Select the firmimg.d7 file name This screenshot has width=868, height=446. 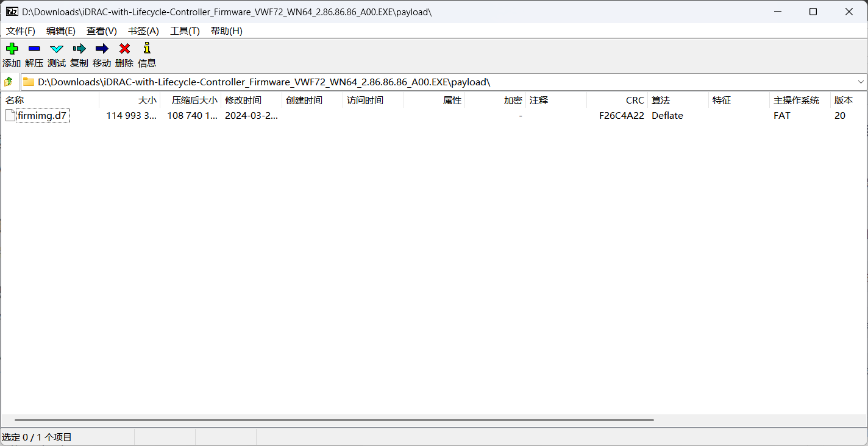(x=42, y=116)
